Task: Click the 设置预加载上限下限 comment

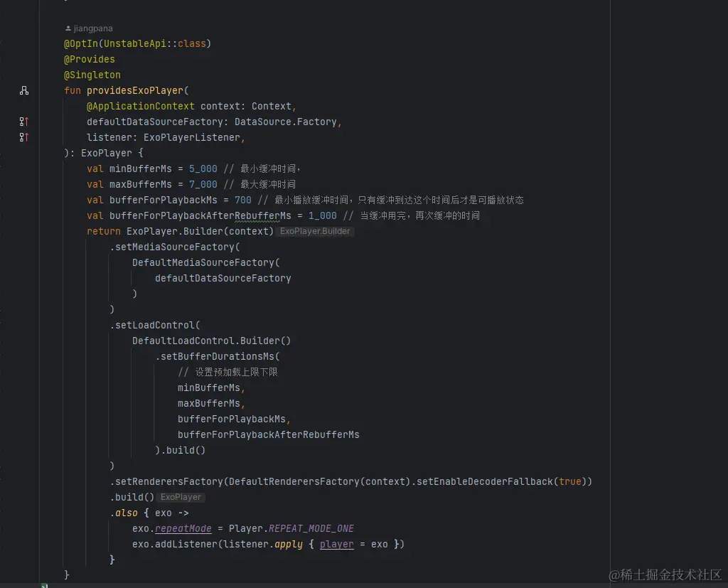Action: (x=227, y=372)
